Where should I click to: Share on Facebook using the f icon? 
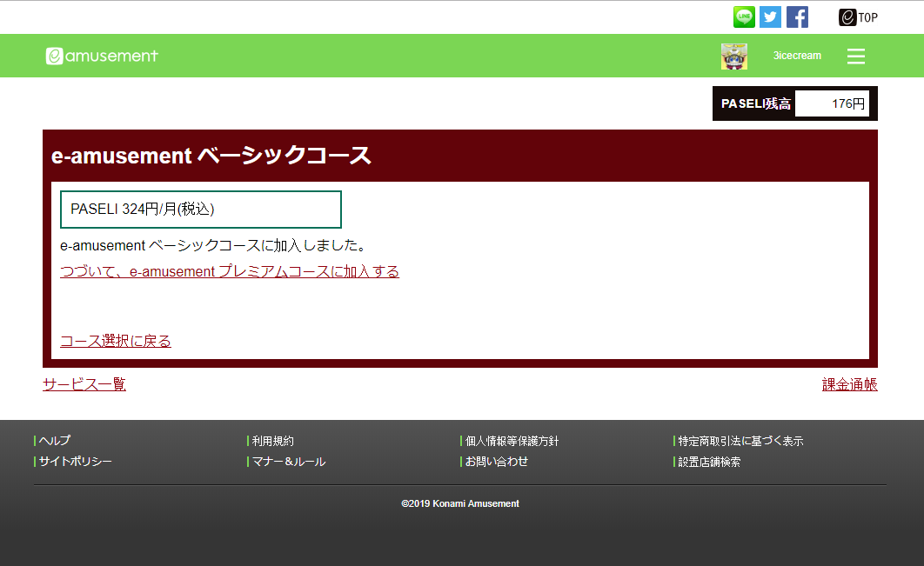797,17
